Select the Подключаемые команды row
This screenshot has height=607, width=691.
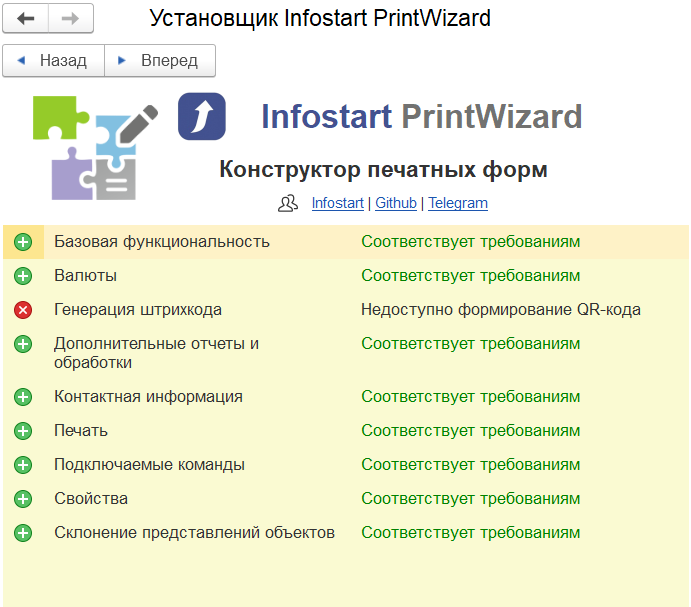149,465
